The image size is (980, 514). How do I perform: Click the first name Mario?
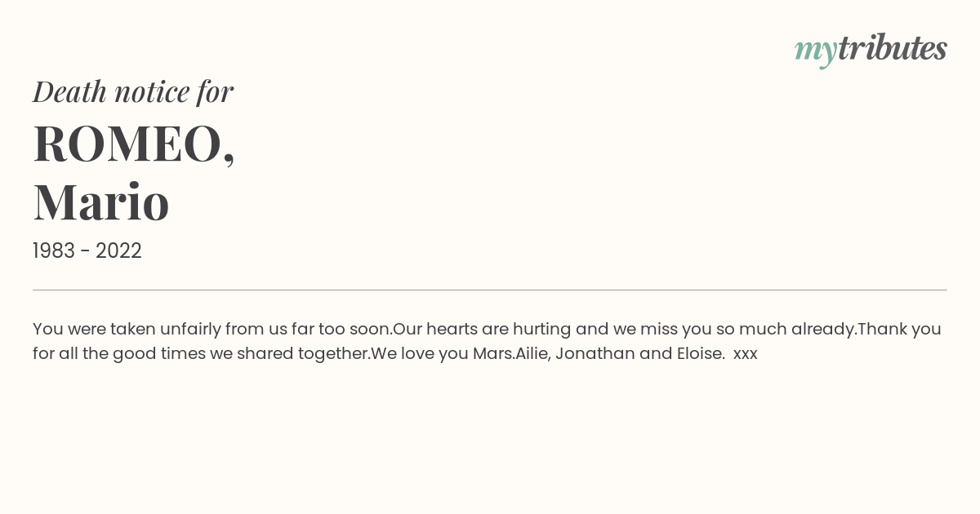click(x=101, y=202)
